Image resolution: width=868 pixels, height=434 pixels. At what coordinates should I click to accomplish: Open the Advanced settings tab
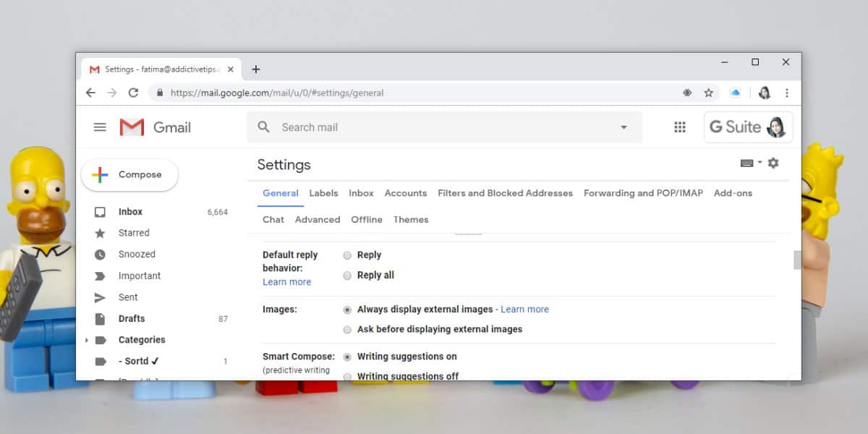point(318,220)
